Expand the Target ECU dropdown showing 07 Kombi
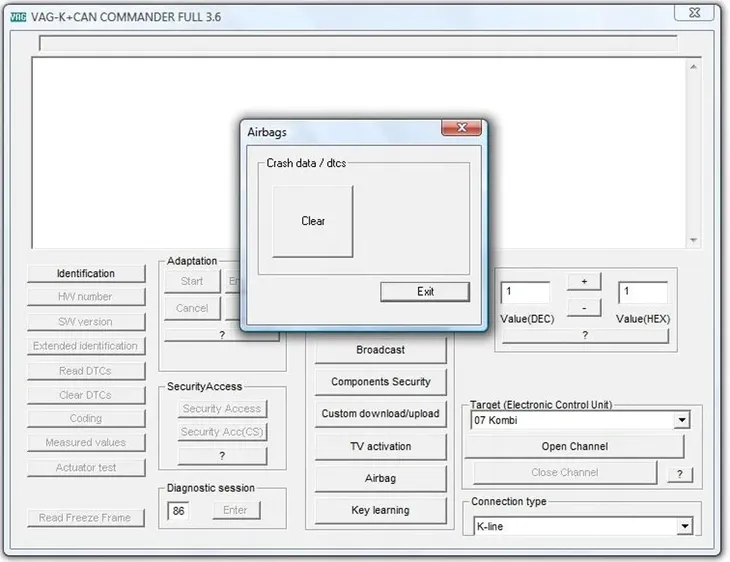 682,420
